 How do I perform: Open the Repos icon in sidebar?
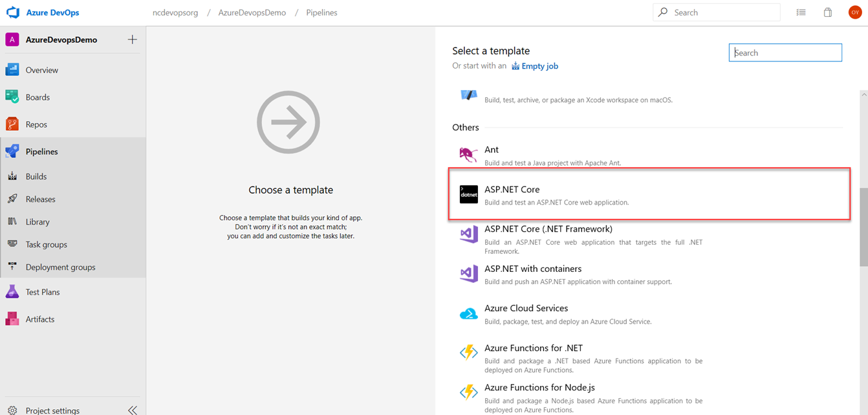[x=12, y=124]
